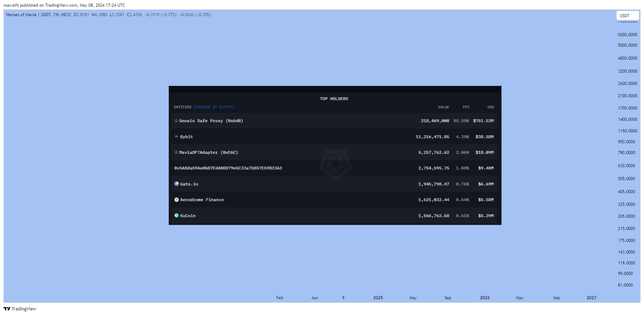Viewport: 644px width, 315px height.
Task: Select the 0x5A8da59A wallet address
Action: [x=228, y=168]
